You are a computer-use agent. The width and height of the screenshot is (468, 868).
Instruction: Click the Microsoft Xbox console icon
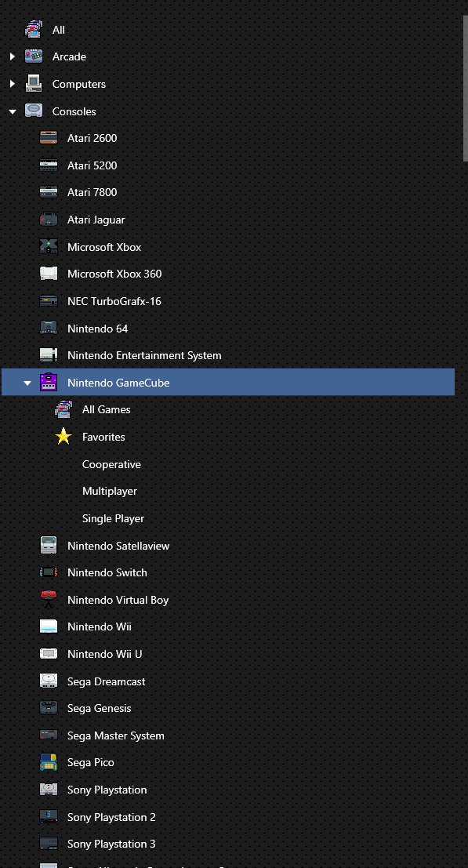pyautogui.click(x=49, y=246)
